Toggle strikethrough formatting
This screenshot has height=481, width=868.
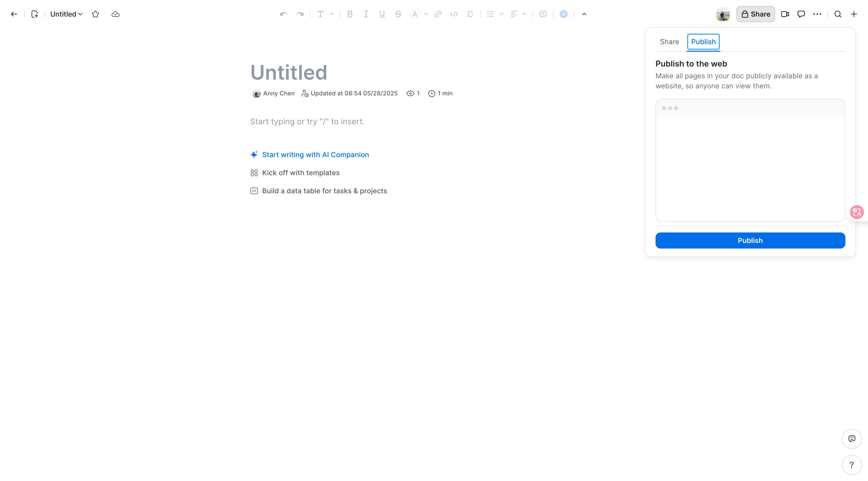398,14
